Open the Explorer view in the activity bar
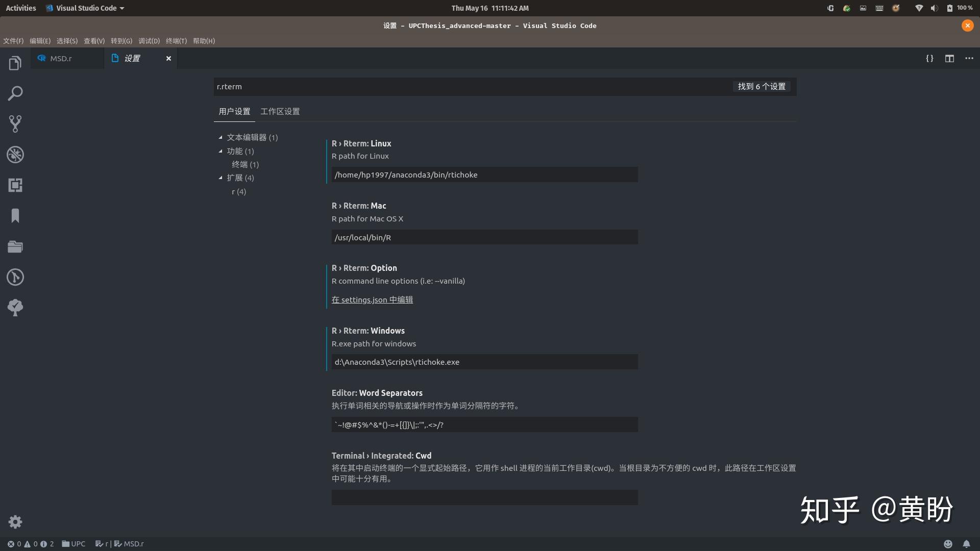Viewport: 980px width, 551px height. point(15,63)
